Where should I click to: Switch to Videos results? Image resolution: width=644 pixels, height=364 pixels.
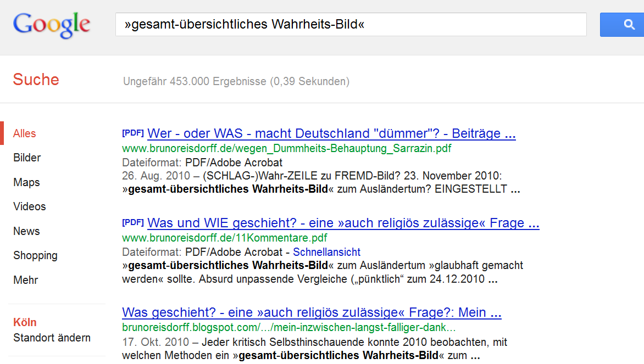coord(29,206)
